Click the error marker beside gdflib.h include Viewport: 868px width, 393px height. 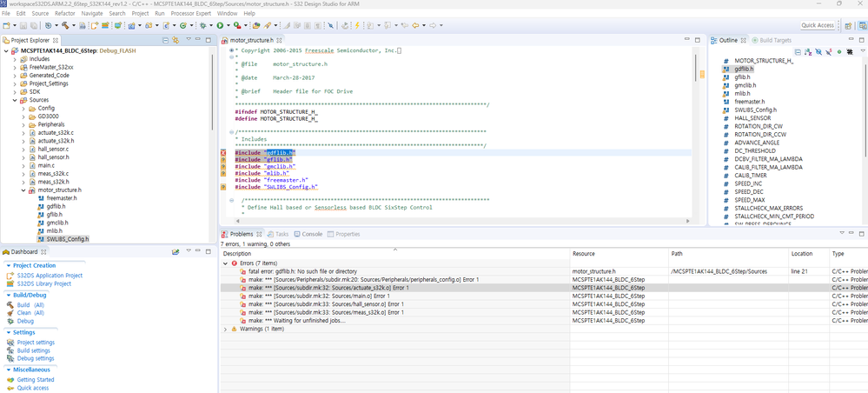(223, 152)
